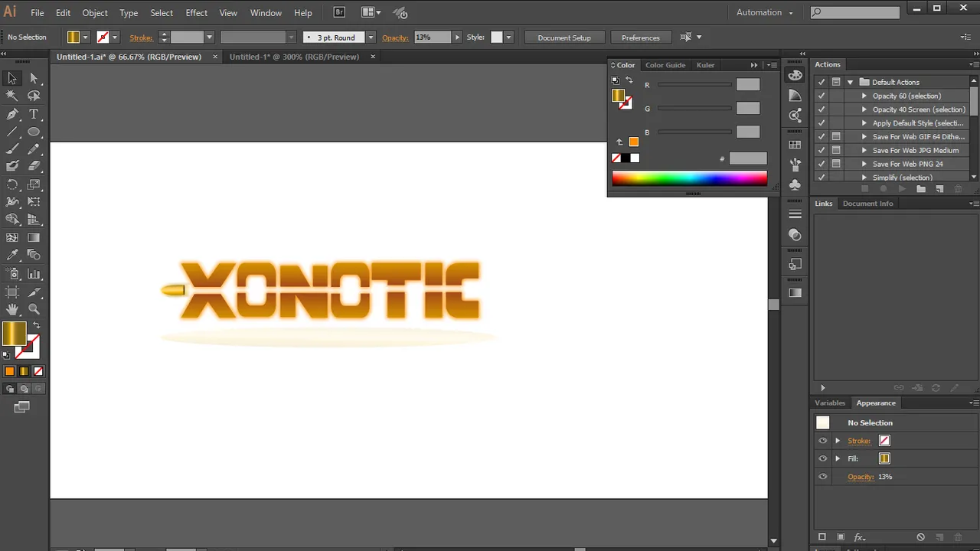This screenshot has height=551, width=980.
Task: Select the Rotate tool
Action: (x=12, y=184)
